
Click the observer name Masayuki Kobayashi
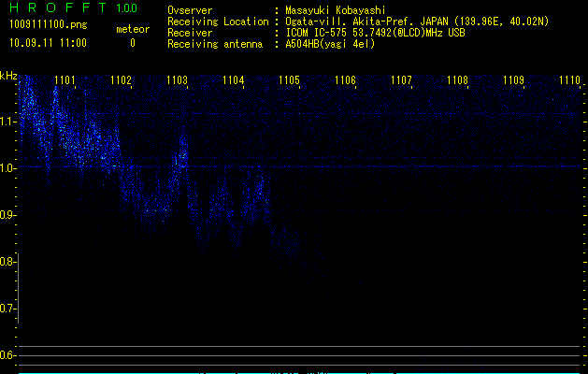coord(336,10)
